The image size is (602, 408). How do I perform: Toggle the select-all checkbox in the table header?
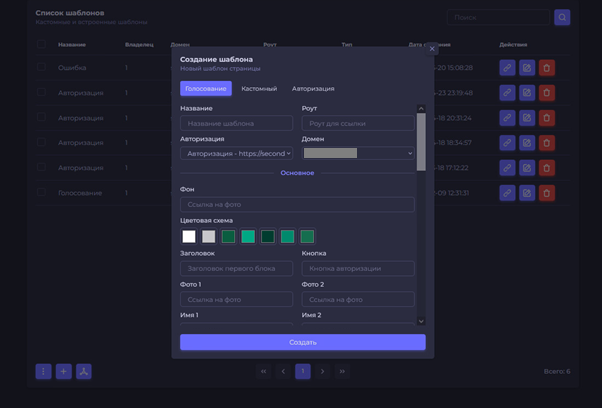[x=41, y=45]
